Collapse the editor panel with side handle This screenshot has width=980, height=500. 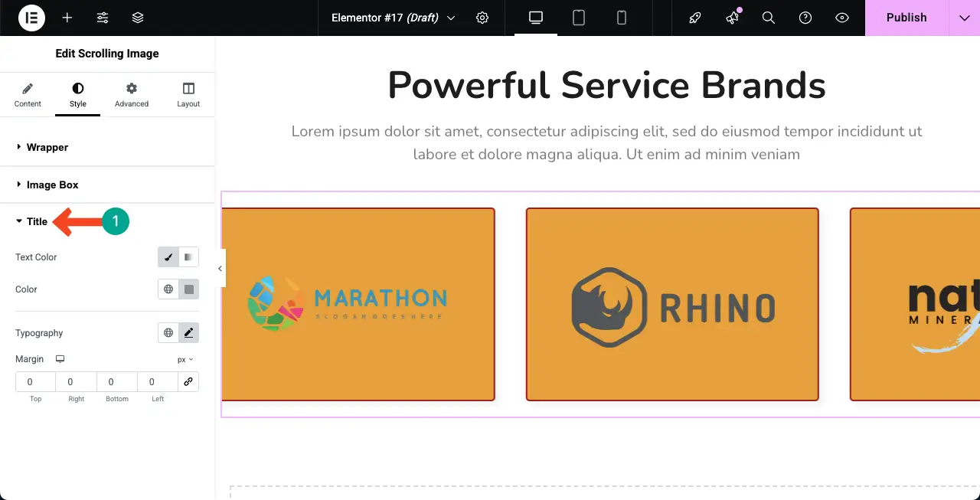(220, 269)
